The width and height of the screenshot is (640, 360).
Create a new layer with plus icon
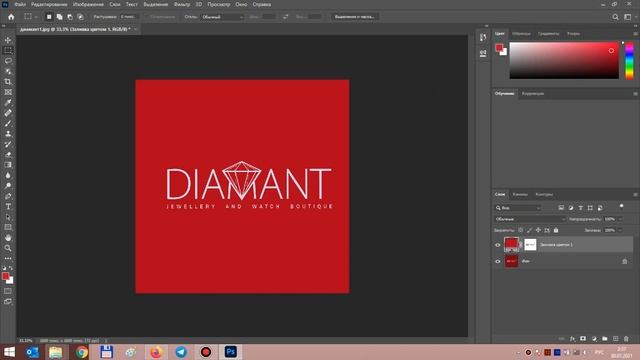[x=616, y=339]
